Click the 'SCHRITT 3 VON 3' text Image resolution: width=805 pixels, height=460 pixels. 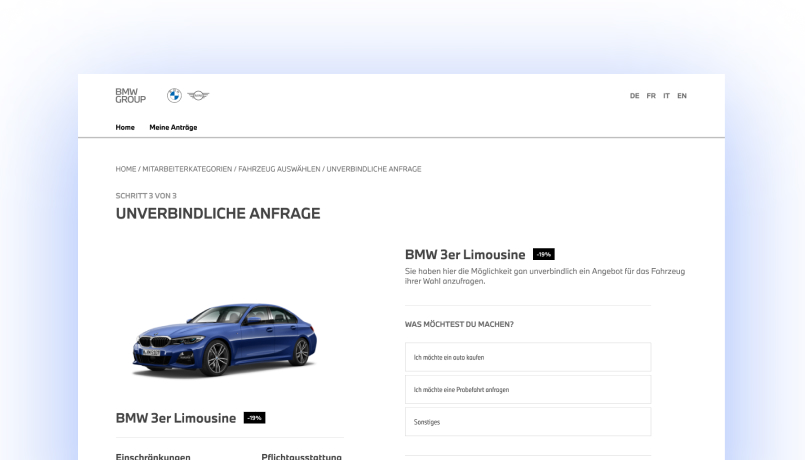[x=146, y=196]
